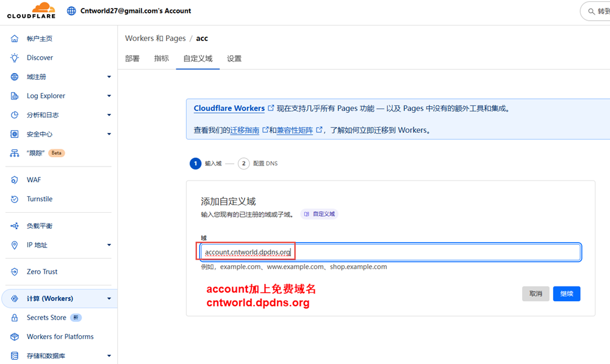Go to Discover in the sidebar
Image resolution: width=610 pixels, height=364 pixels.
[x=40, y=57]
